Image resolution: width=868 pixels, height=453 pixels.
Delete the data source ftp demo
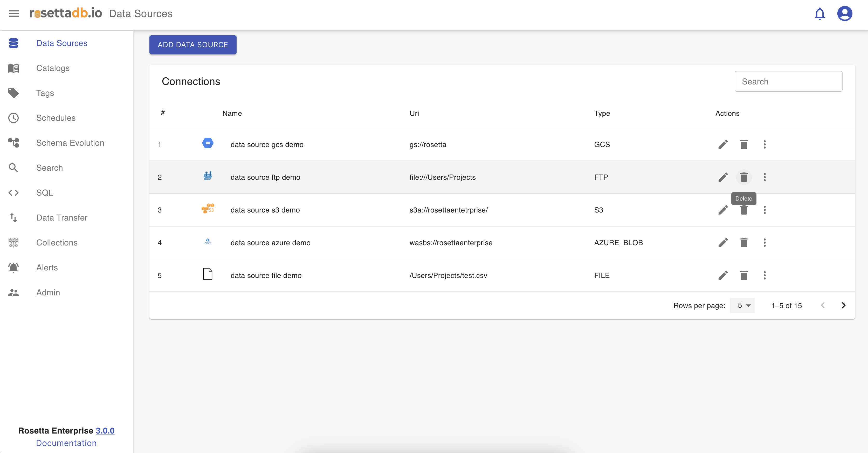[744, 177]
